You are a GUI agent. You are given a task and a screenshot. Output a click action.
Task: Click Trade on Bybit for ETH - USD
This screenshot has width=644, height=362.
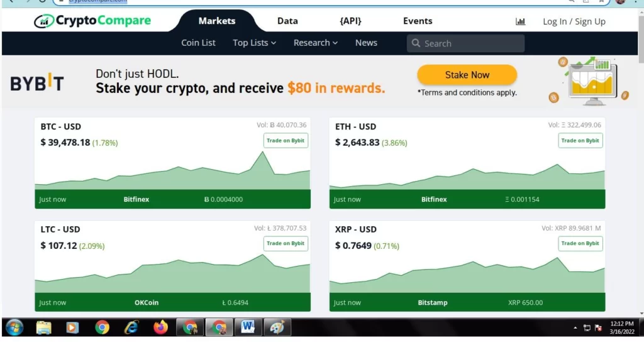click(580, 140)
